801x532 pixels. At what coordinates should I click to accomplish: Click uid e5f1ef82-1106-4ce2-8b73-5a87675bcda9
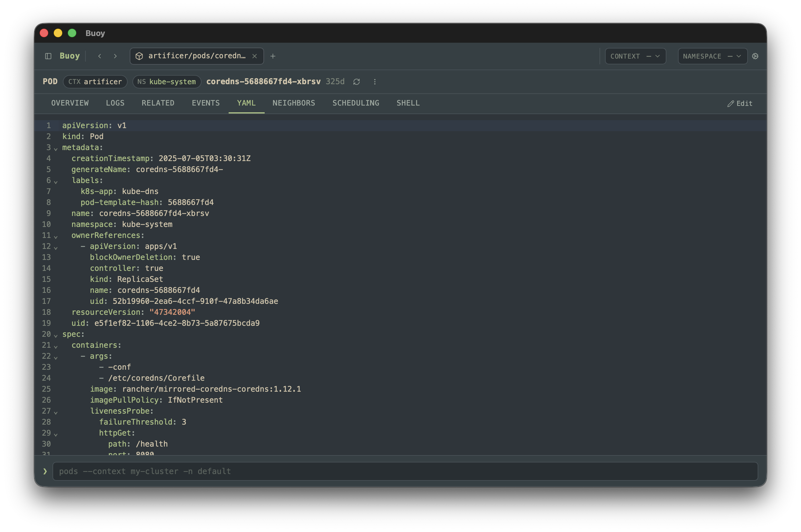click(x=177, y=323)
